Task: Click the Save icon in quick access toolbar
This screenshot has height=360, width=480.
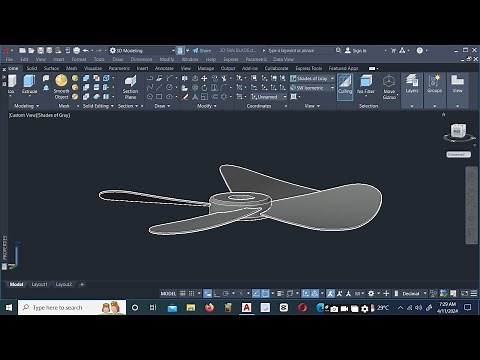Action: (41, 50)
